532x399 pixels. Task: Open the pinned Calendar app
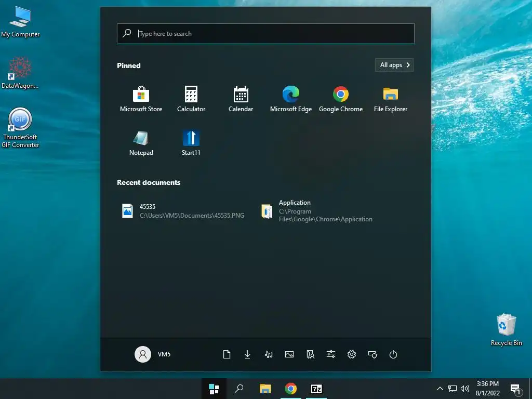(241, 99)
